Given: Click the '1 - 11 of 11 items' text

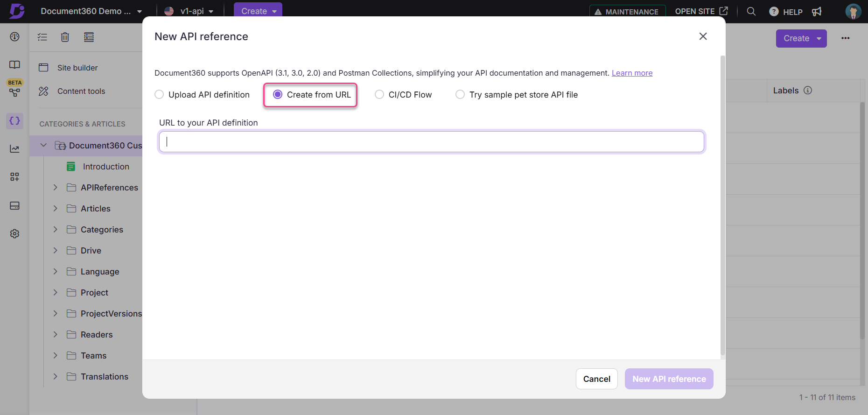Looking at the screenshot, I should tap(827, 397).
